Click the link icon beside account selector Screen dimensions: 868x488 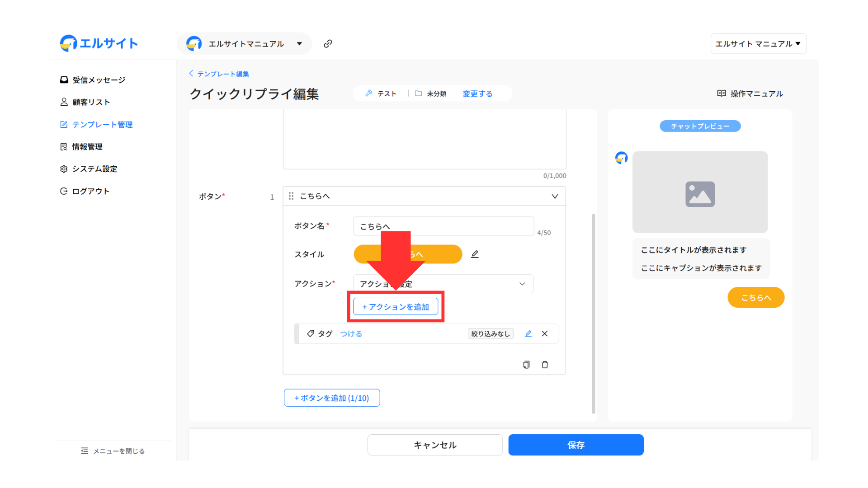point(328,43)
